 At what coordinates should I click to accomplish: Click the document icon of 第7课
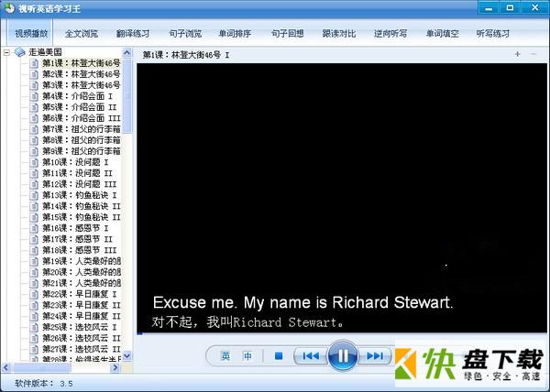coord(34,129)
